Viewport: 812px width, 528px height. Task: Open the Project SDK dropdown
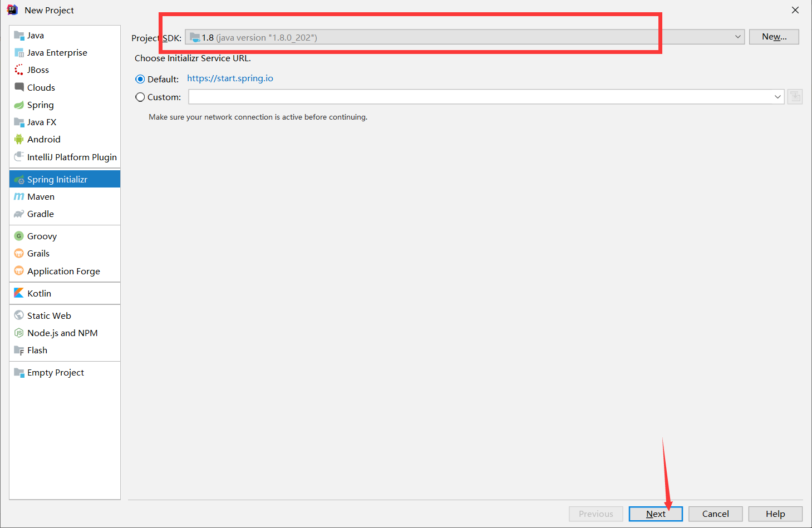(465, 37)
